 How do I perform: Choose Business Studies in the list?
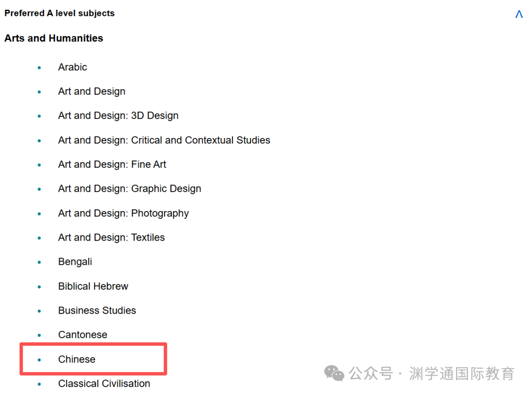pos(97,310)
